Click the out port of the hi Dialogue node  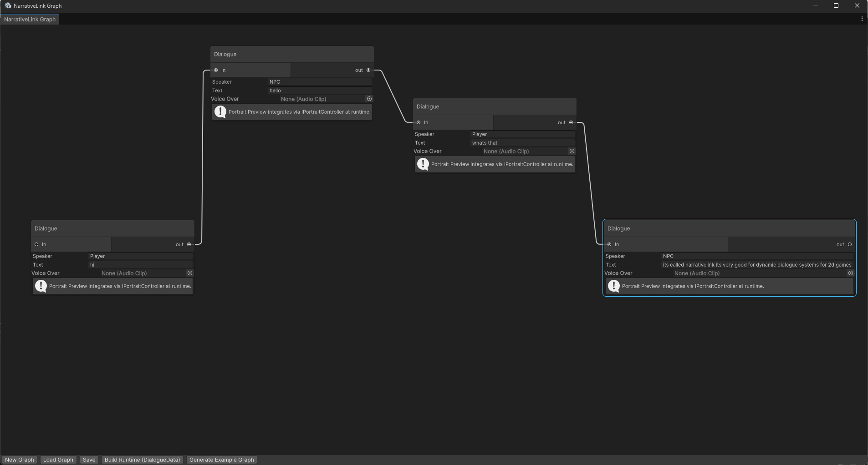pos(189,244)
